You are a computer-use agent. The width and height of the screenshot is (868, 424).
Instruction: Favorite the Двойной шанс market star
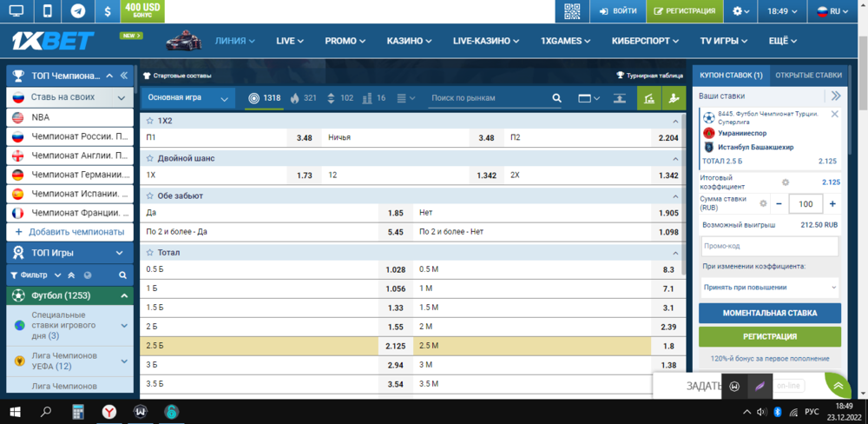tap(149, 158)
